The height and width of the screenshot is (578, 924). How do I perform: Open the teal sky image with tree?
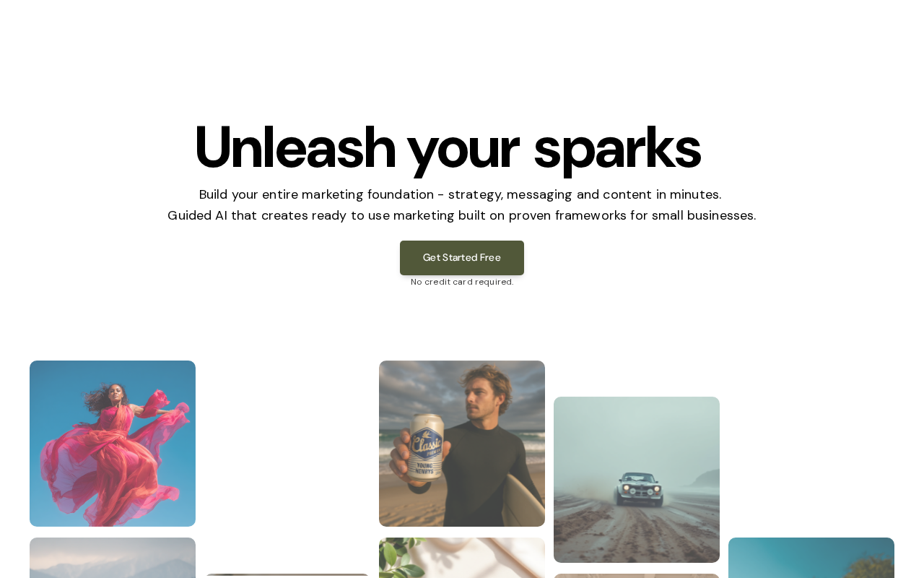click(x=811, y=558)
